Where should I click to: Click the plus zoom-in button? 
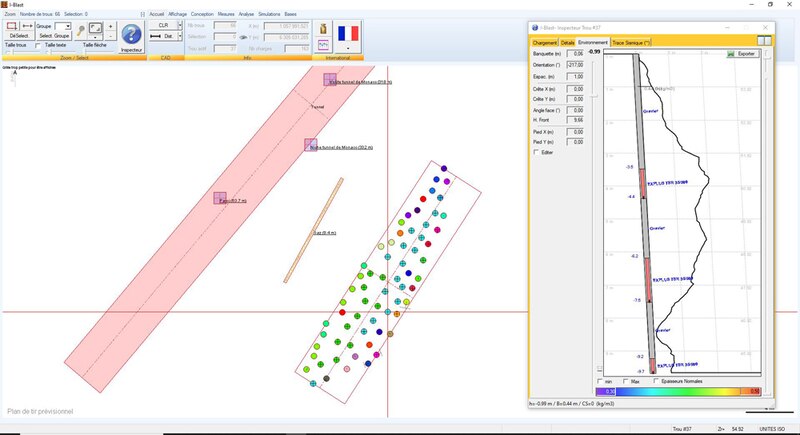(110, 27)
